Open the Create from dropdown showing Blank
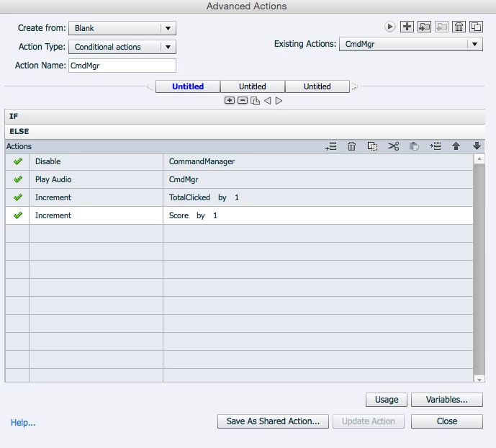Screen dimensions: 496x448 (x=122, y=28)
